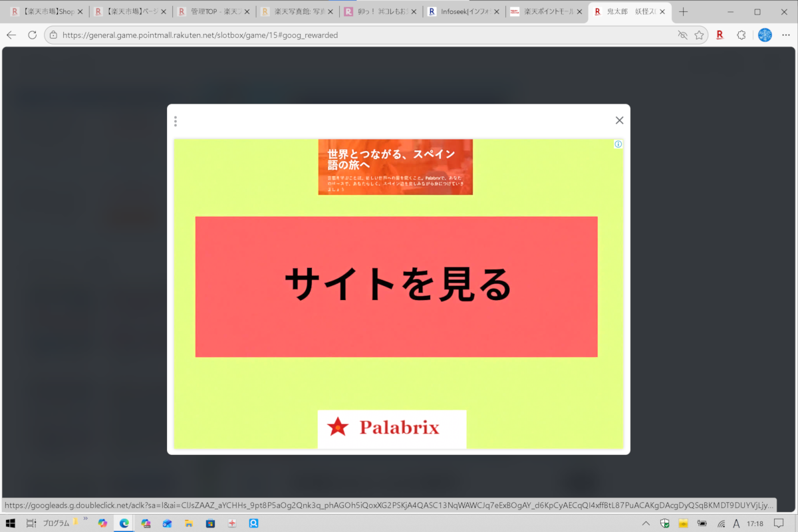This screenshot has height=532, width=798.
Task: Open Windows Security tray icon
Action: tap(664, 523)
